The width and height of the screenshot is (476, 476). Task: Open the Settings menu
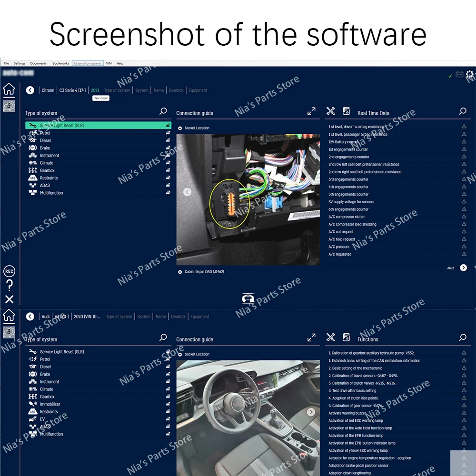[x=20, y=63]
